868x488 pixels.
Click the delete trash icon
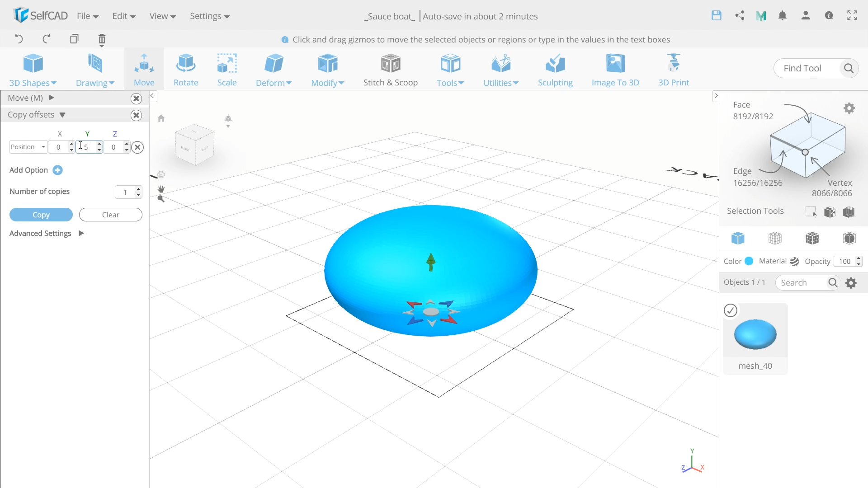pos(102,39)
